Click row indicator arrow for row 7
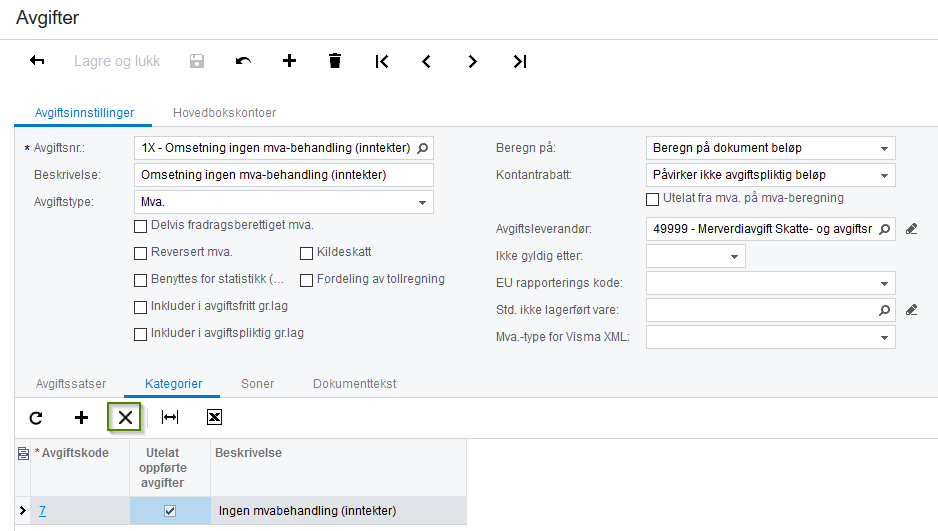This screenshot has height=531, width=938. click(x=23, y=511)
